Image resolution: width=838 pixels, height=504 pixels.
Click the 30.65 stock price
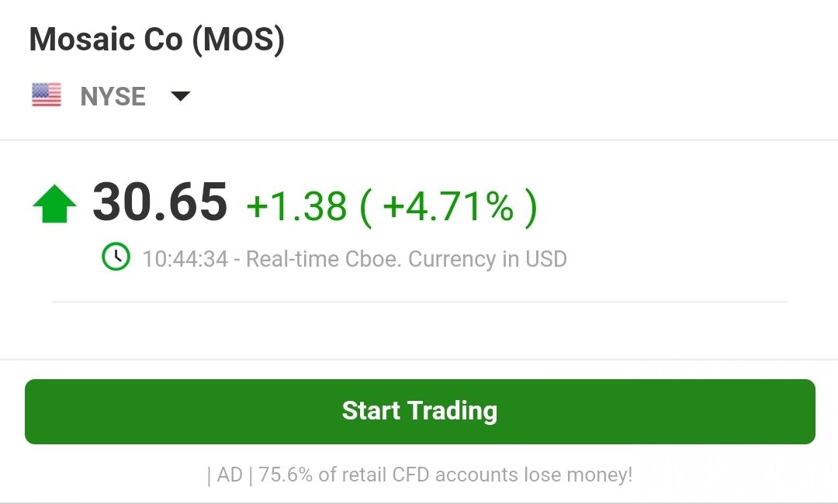pos(160,203)
